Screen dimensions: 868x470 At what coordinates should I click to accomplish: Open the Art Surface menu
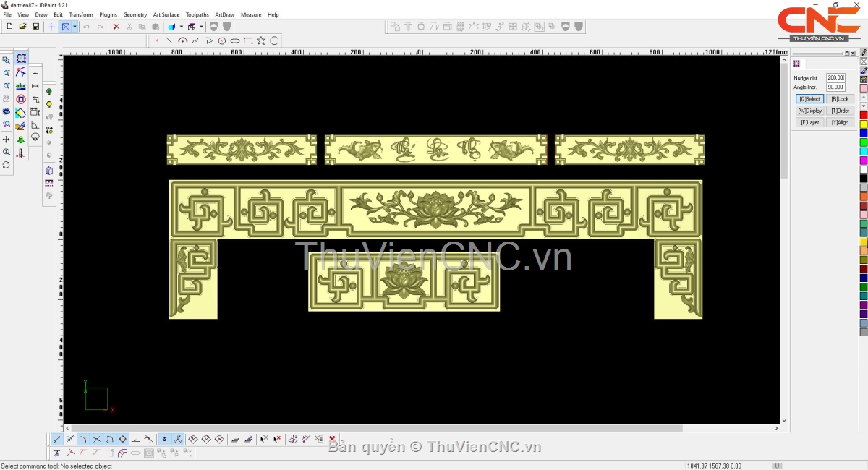pyautogui.click(x=166, y=14)
